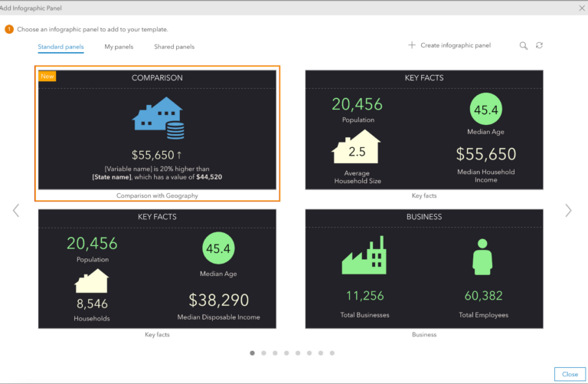
Task: Go to the previous page of panels arrow
Action: tap(16, 210)
